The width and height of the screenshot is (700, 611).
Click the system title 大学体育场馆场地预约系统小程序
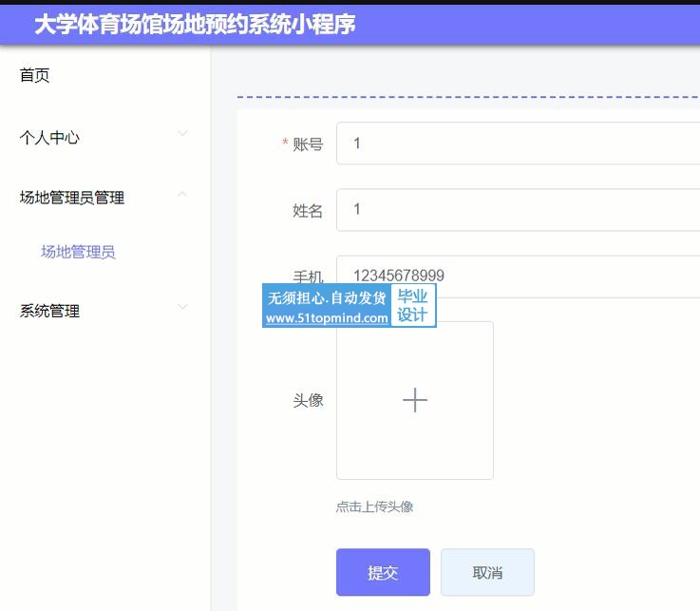click(195, 24)
